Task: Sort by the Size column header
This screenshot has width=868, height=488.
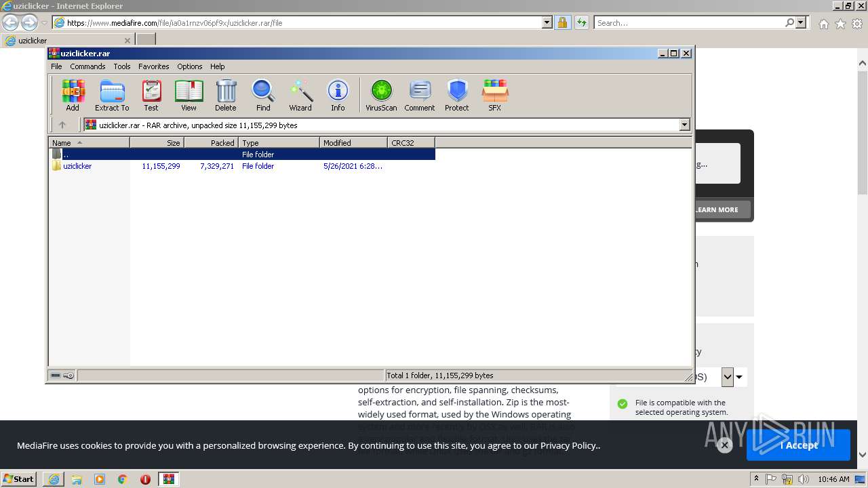Action: pyautogui.click(x=157, y=143)
